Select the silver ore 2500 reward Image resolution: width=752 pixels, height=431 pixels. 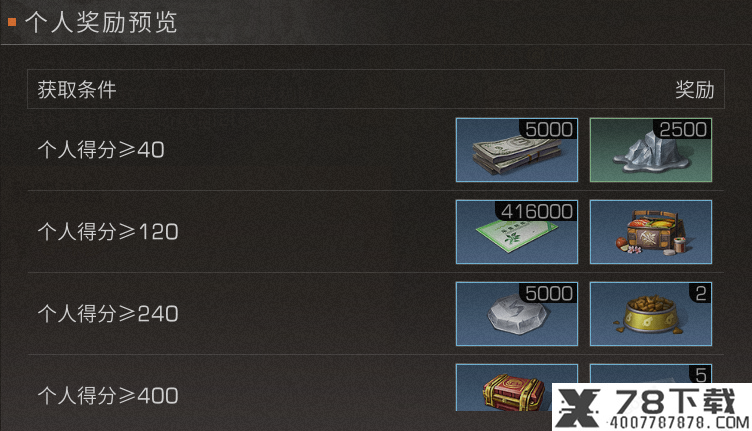click(x=650, y=150)
